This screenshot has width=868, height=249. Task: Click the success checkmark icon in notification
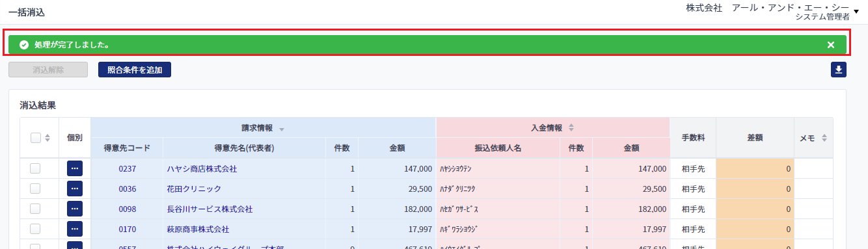[x=24, y=45]
